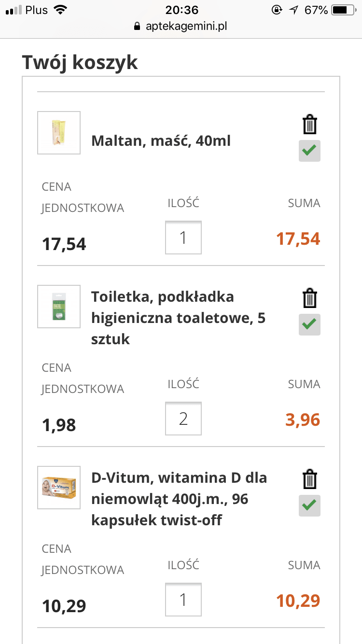The width and height of the screenshot is (362, 644).
Task: Tap the aptekagemini.pl address bar
Action: pyautogui.click(x=186, y=27)
